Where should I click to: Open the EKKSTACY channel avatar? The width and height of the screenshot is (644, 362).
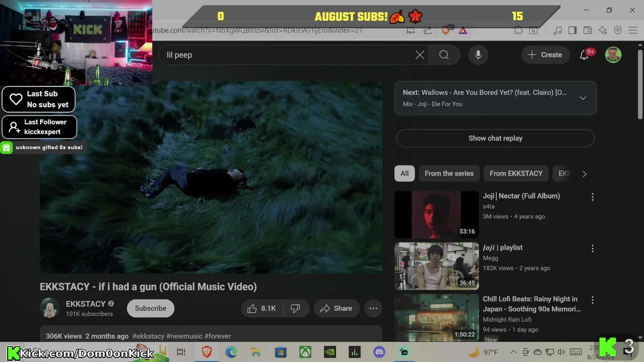50,308
